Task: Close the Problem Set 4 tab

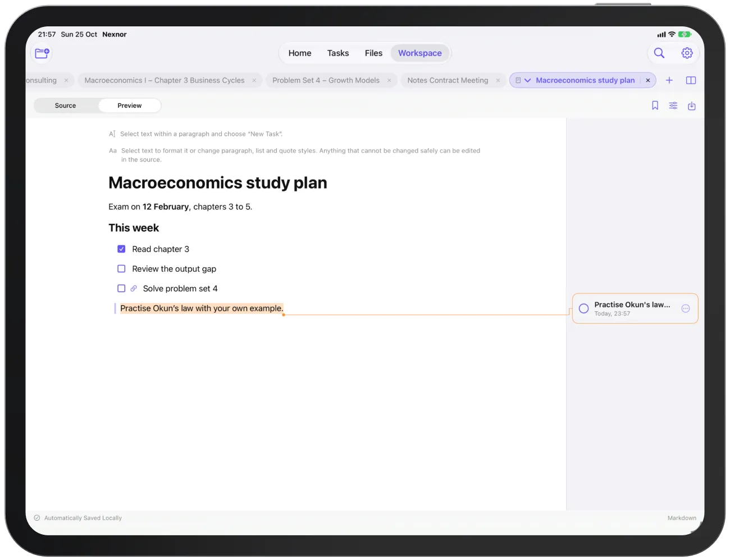Action: [389, 80]
